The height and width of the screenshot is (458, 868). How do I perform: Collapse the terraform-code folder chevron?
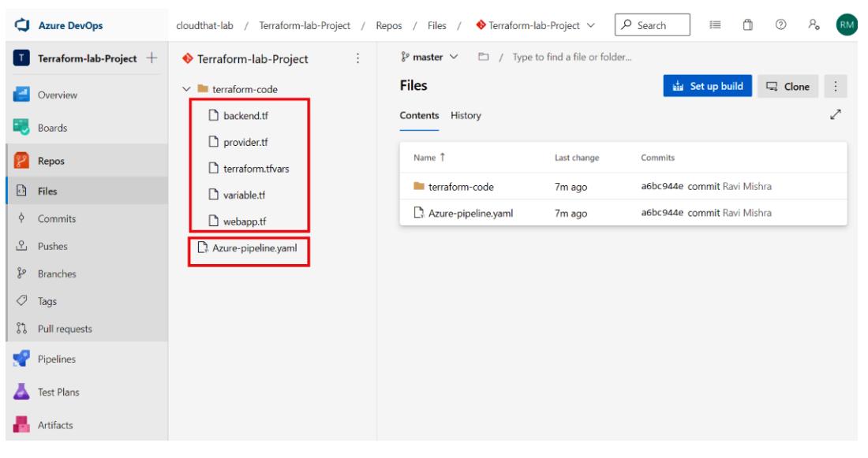[x=186, y=89]
